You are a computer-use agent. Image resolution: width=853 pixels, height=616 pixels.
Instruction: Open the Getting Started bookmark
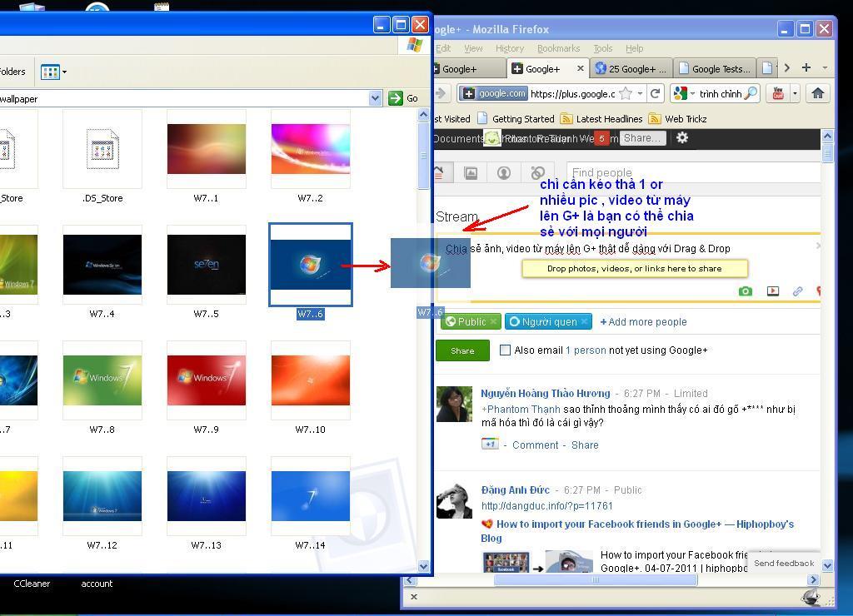tap(516, 118)
